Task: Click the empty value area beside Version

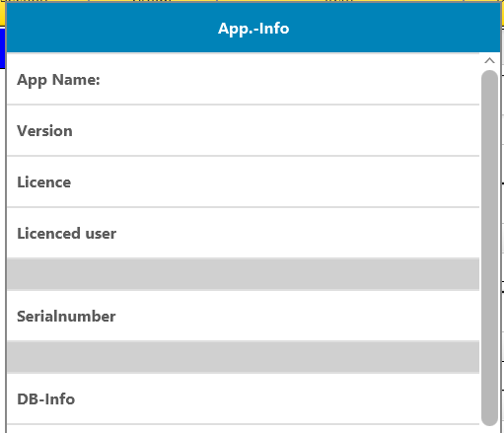Action: (275, 131)
